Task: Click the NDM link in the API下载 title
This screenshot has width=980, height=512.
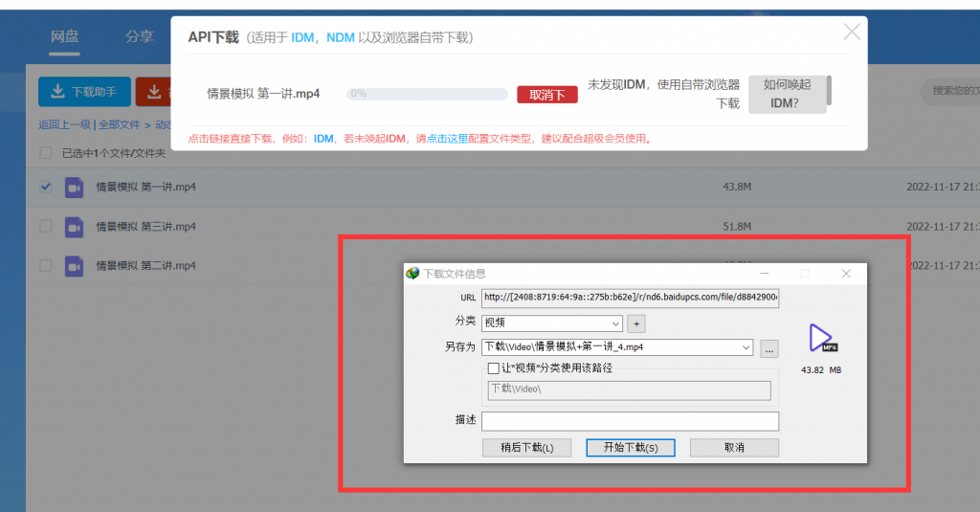Action: [x=341, y=37]
